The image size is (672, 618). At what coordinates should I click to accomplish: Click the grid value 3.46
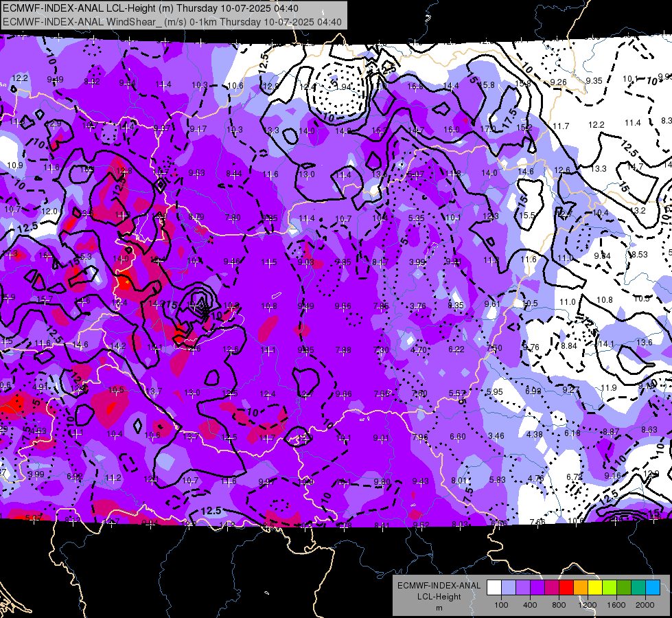496,436
